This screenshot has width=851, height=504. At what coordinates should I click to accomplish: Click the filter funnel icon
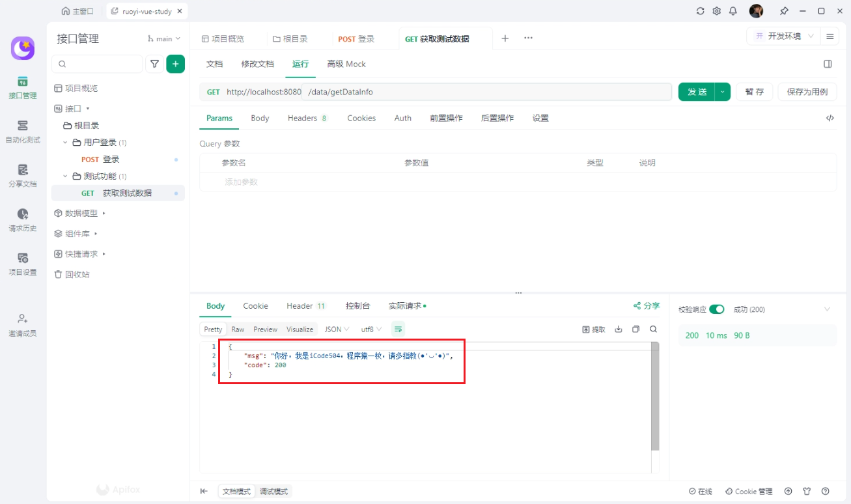point(154,64)
